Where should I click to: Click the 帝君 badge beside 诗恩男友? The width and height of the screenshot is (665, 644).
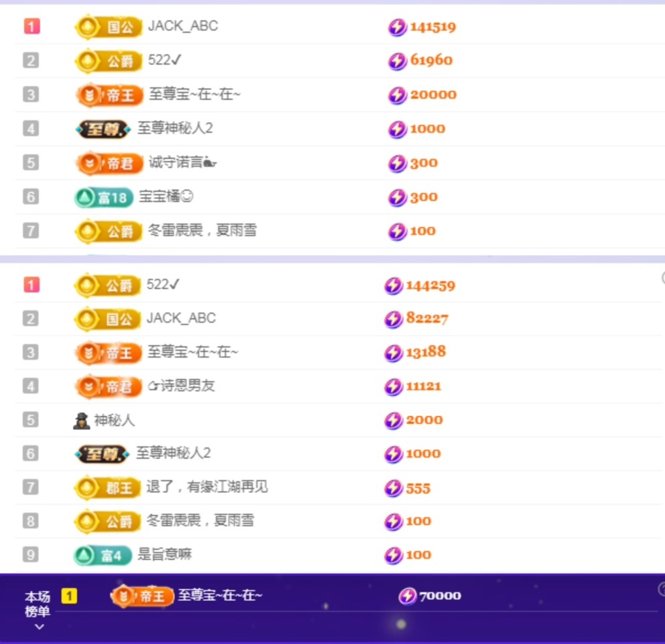pos(109,387)
